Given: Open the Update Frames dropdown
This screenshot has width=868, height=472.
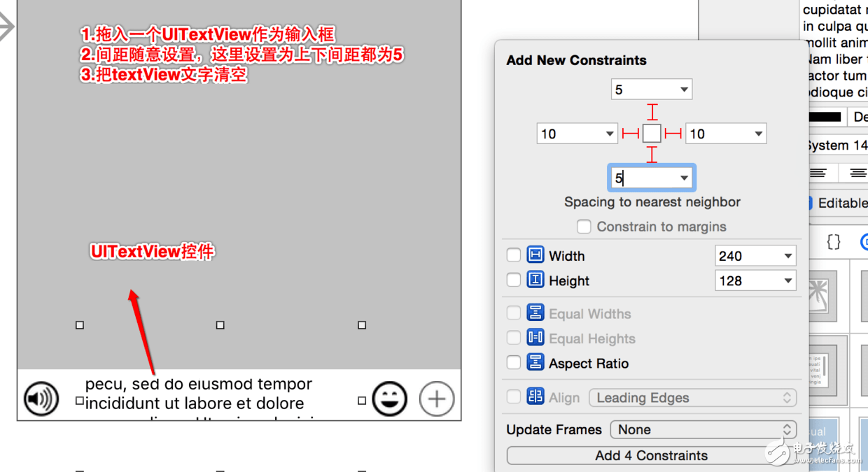Looking at the screenshot, I should [x=702, y=429].
